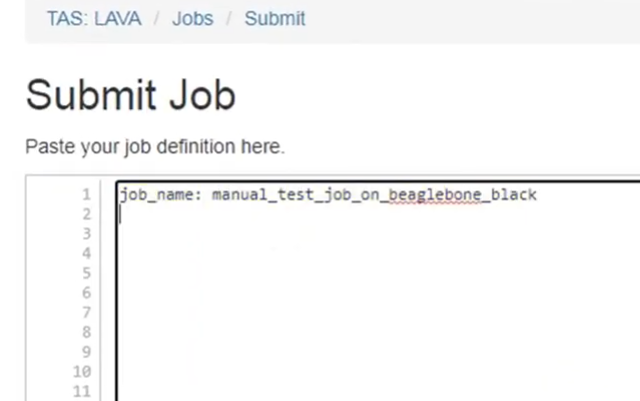This screenshot has height=401, width=640.
Task: Click line number 3 in the gutter
Action: pos(87,234)
